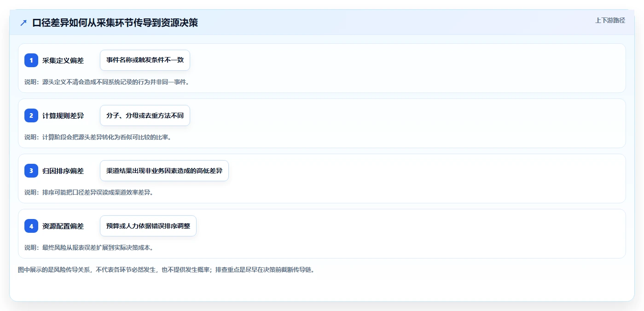The height and width of the screenshot is (311, 644).
Task: Click the step 3 number badge
Action: [31, 171]
